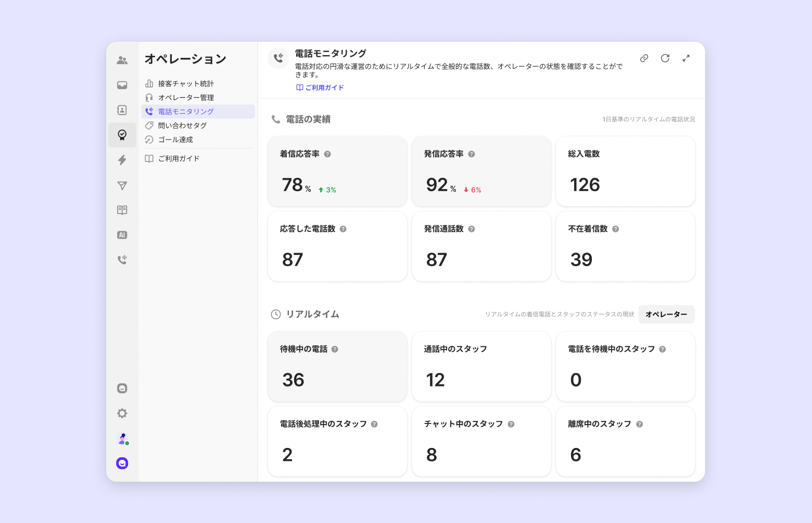The height and width of the screenshot is (523, 812).
Task: Open 接客チャット統計 menu item
Action: [x=198, y=83]
